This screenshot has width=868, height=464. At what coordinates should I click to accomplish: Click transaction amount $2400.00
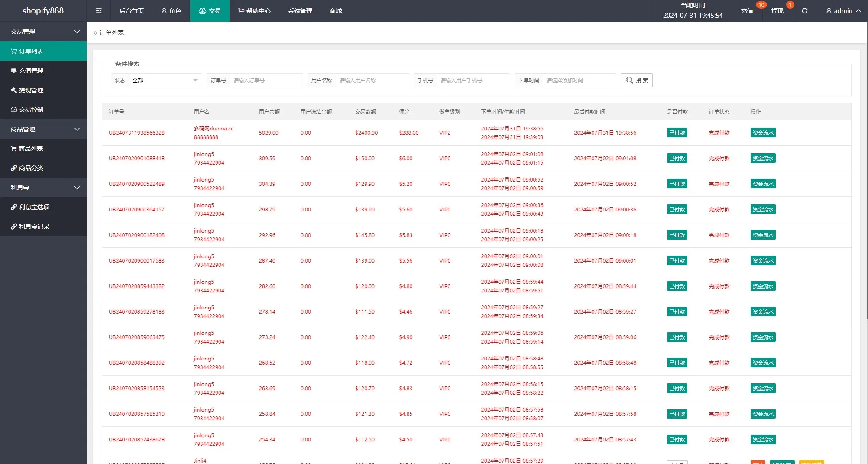pos(366,133)
